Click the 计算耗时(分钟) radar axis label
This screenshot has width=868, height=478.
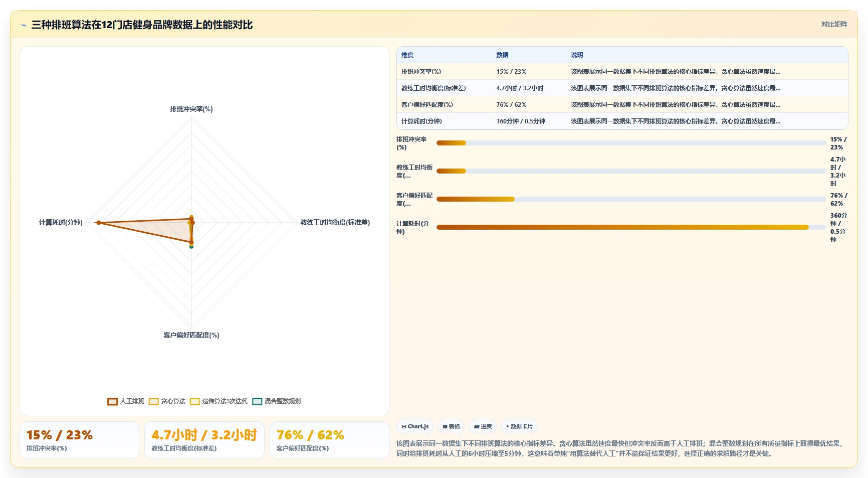pyautogui.click(x=61, y=222)
